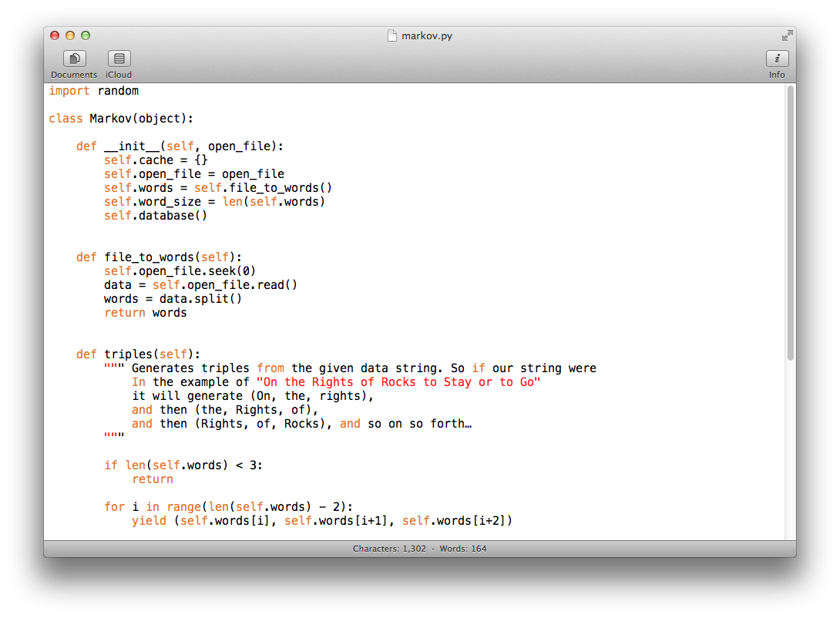This screenshot has width=840, height=618.
Task: Zoom the window with the green button
Action: 86,35
